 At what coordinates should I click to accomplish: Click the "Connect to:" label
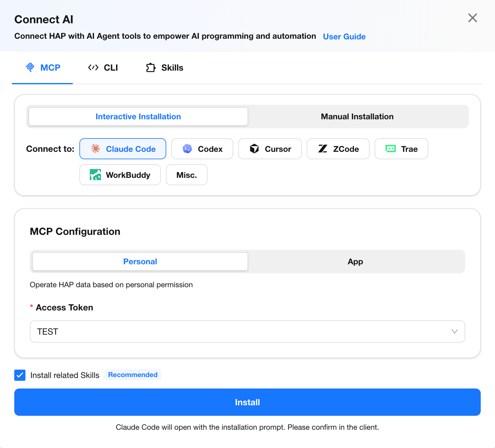coord(50,149)
